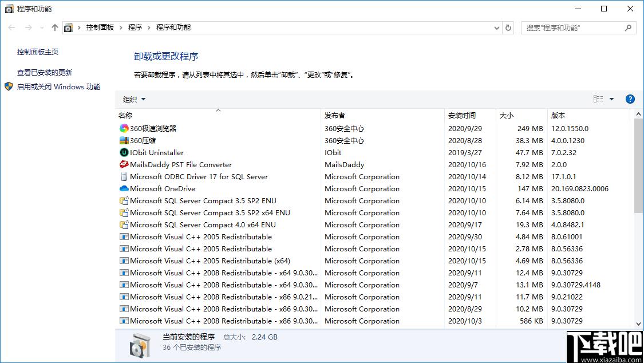Click the window title bar app icon
The image size is (644, 363).
coord(9,9)
